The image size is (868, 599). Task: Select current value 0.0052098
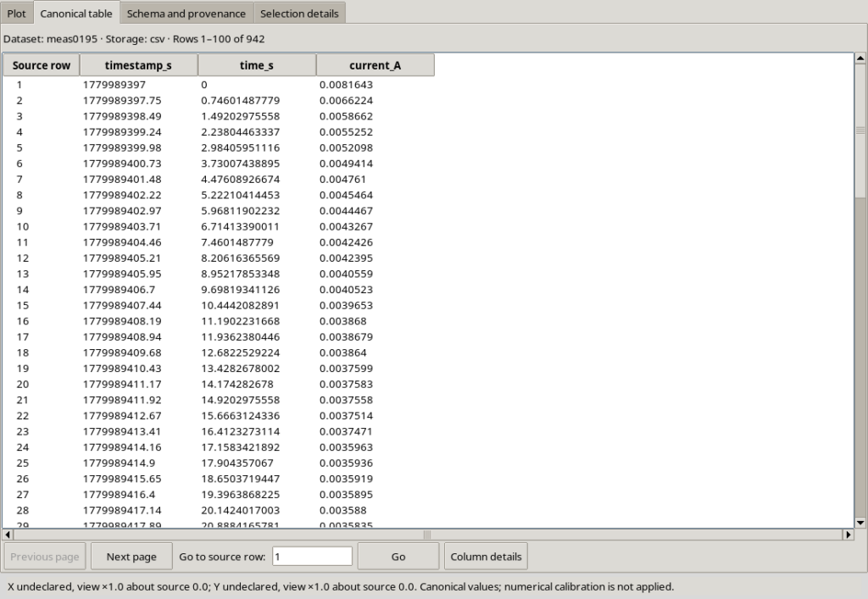tap(346, 147)
